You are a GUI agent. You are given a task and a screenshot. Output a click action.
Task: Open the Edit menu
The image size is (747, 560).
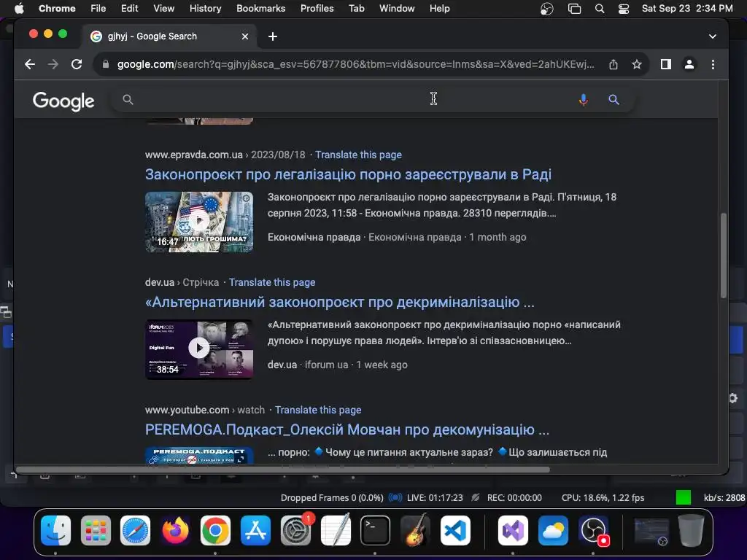click(129, 9)
